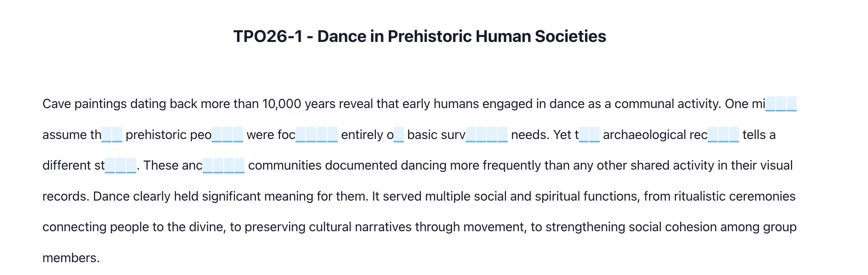
Task: Click last blank box of "peo" word
Action: (238, 135)
